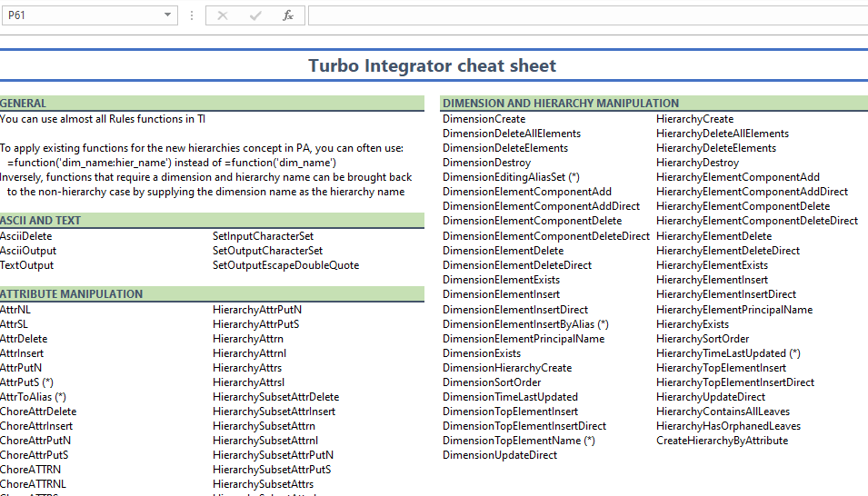Open the Insert Function fx icon
Screen dimensions: 868x496
coord(288,15)
